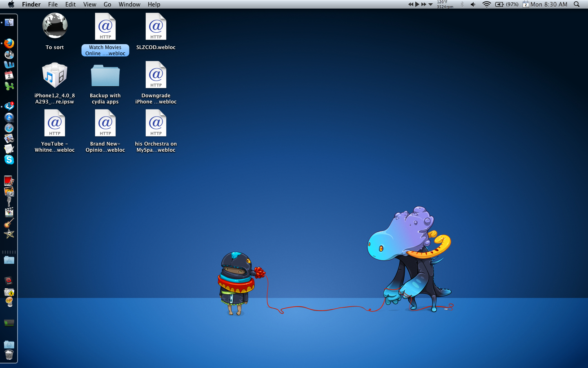The image size is (588, 368).
Task: Click previous track in menu bar
Action: point(411,4)
